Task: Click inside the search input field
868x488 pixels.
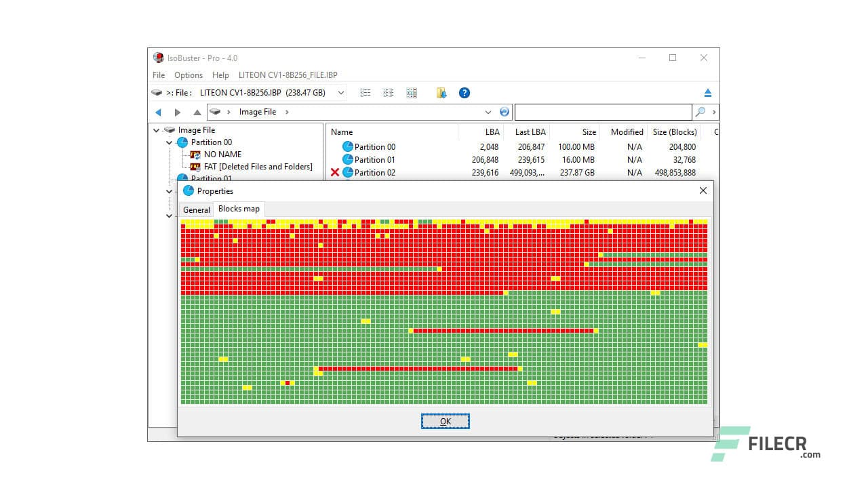Action: 604,111
